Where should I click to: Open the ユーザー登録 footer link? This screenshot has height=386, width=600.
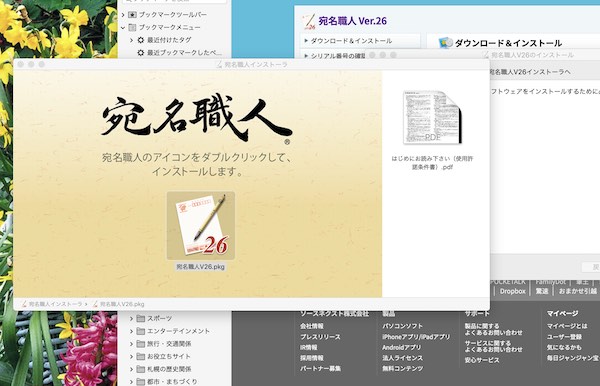point(564,337)
